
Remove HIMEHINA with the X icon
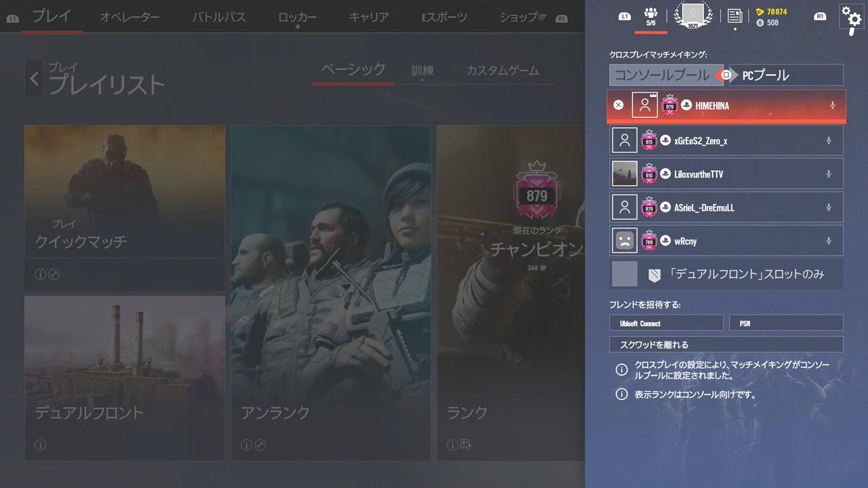click(618, 105)
